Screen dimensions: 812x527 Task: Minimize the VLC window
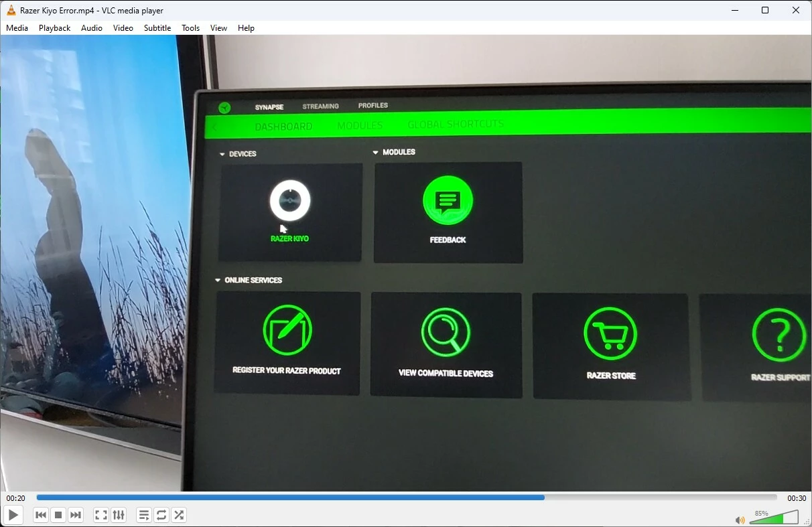[x=735, y=10]
